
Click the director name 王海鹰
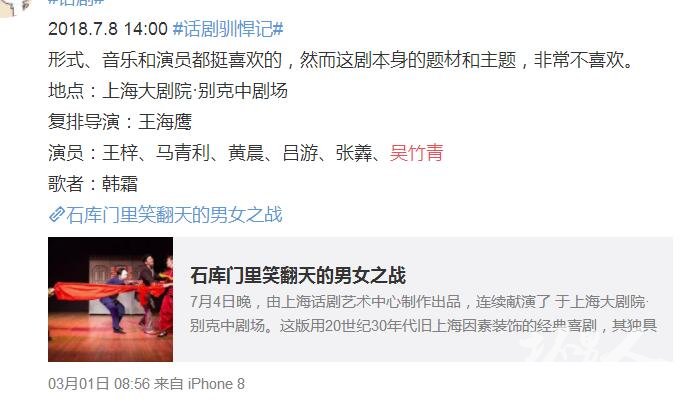pyautogui.click(x=164, y=122)
